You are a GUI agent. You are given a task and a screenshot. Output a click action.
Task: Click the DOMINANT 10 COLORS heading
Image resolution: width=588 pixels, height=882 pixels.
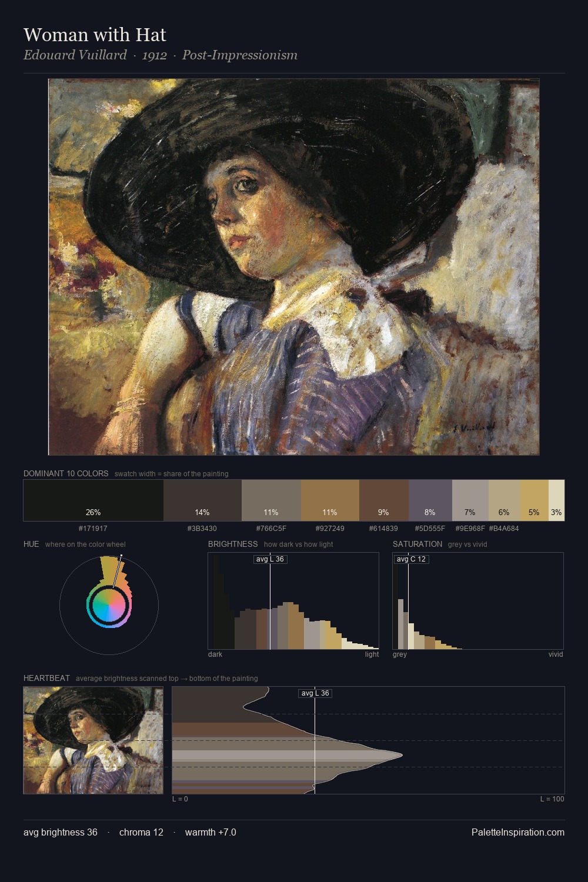click(x=66, y=473)
